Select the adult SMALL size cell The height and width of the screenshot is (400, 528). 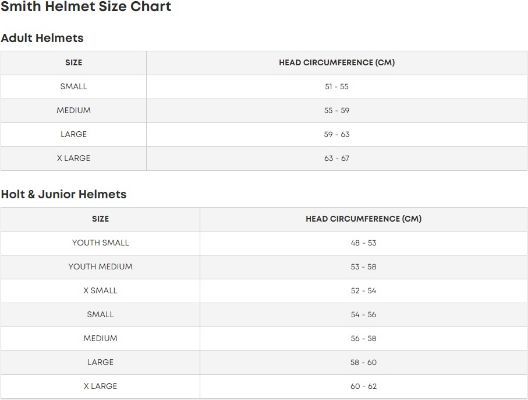click(74, 86)
